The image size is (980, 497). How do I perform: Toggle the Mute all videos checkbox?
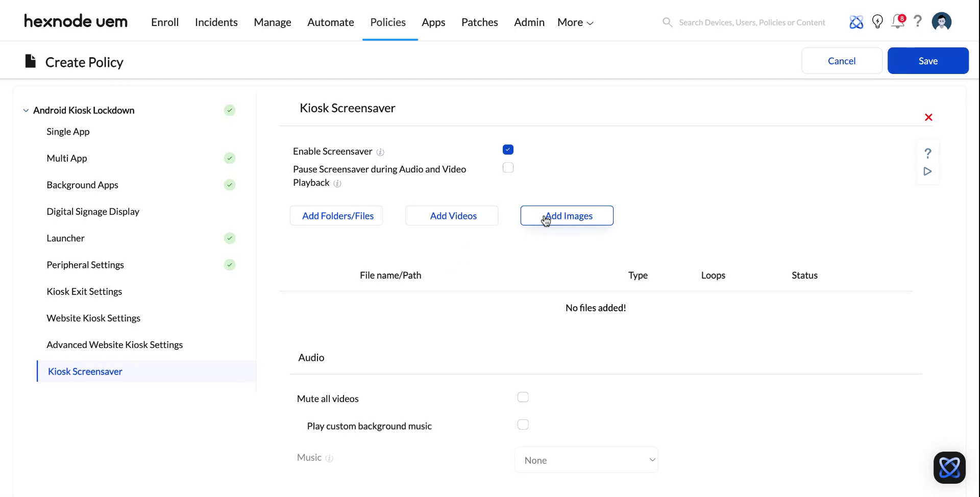coord(523,396)
